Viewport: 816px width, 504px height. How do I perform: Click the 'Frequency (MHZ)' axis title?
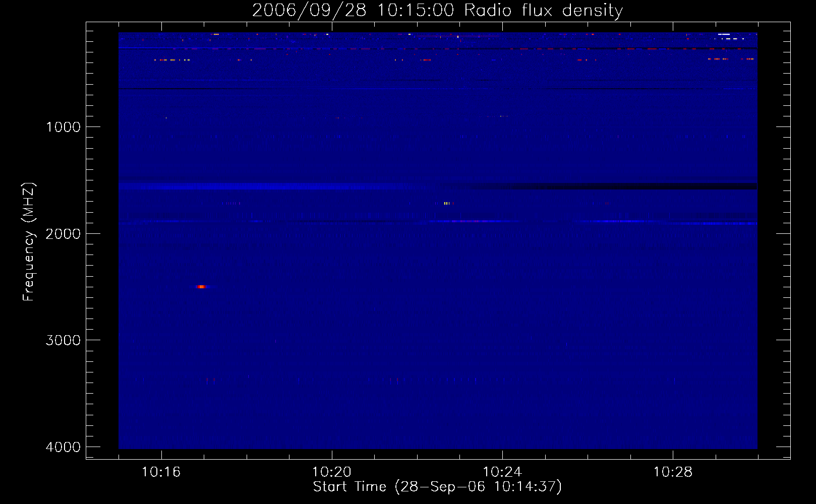click(29, 242)
